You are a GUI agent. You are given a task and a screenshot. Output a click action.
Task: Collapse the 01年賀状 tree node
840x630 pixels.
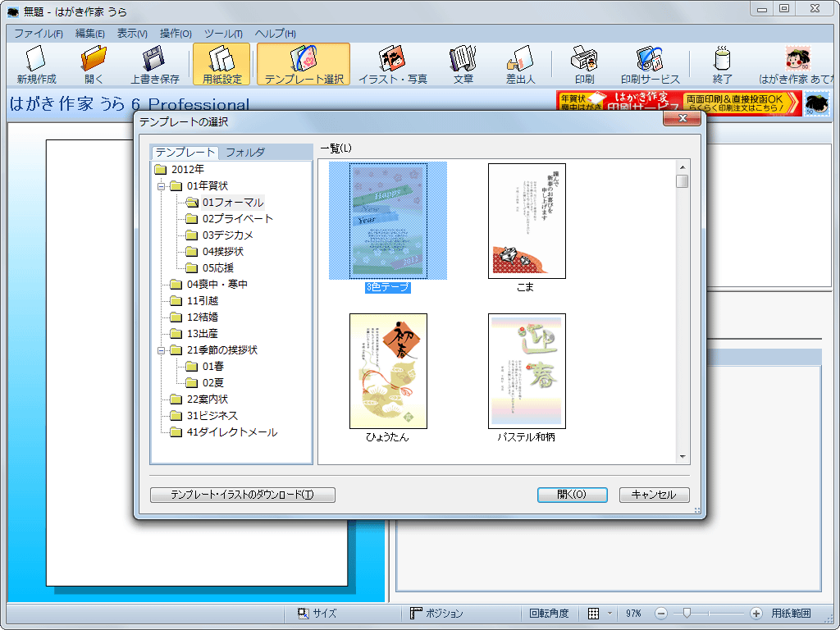pyautogui.click(x=161, y=186)
